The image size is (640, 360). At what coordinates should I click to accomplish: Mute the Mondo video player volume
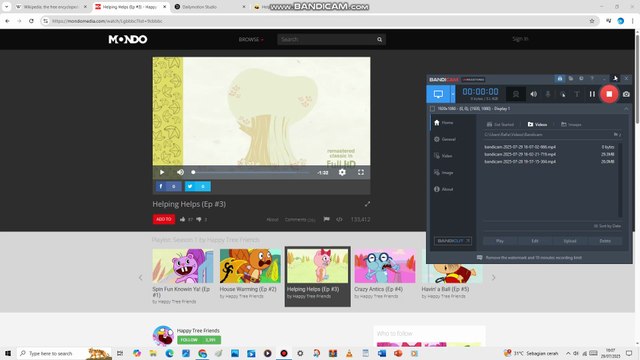point(180,172)
